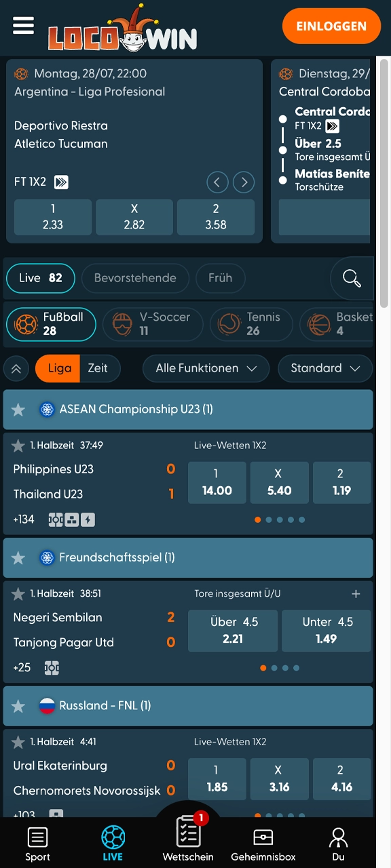Collapse all leagues with double chevron
391x868 pixels.
[16, 369]
